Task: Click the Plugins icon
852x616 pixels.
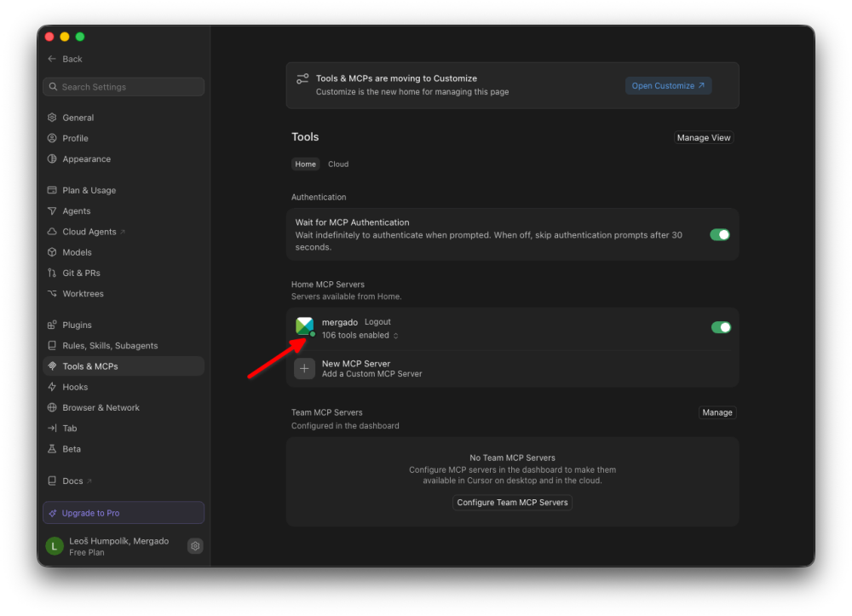Action: 52,325
